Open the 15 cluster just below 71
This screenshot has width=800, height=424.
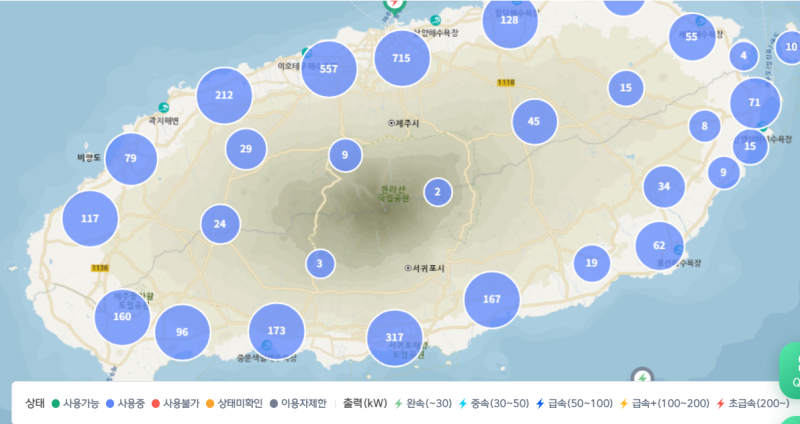click(750, 146)
